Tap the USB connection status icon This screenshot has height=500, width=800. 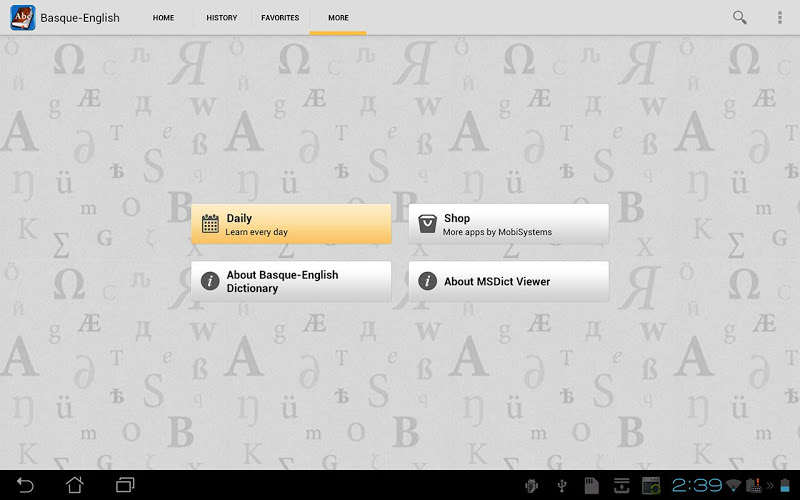pyautogui.click(x=562, y=486)
